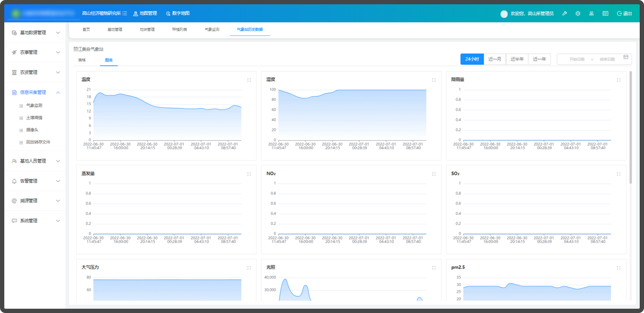This screenshot has width=644, height=313.
Task: Select the 图表 view tab
Action: coord(109,60)
